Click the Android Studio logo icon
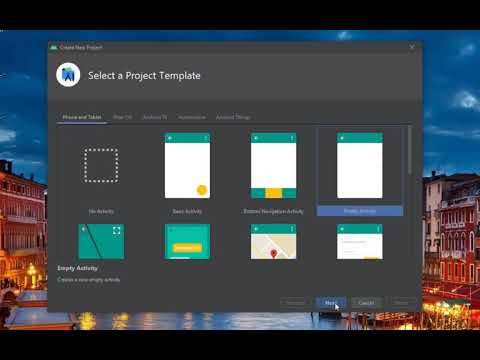 click(68, 75)
